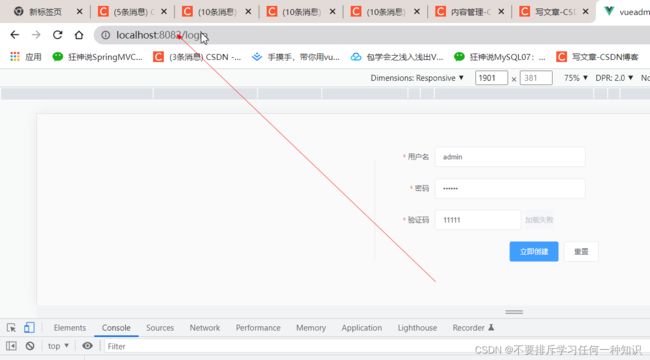
Task: Click the device mode media query bar
Action: [x=325, y=93]
